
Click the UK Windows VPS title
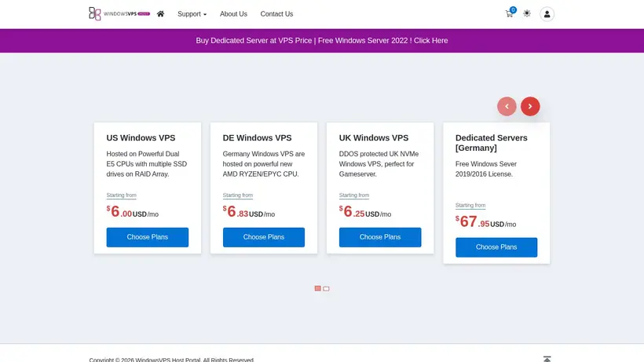coord(374,138)
